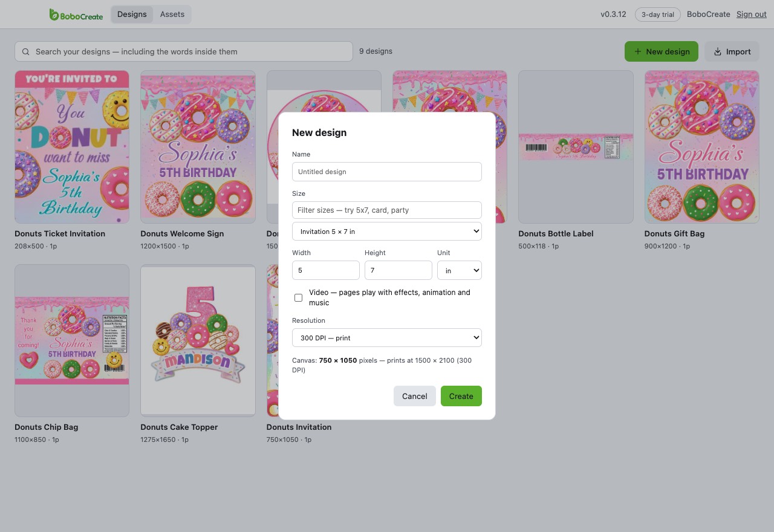This screenshot has height=532, width=774.
Task: Click the Donuts Gift Bag title text
Action: coord(674,233)
